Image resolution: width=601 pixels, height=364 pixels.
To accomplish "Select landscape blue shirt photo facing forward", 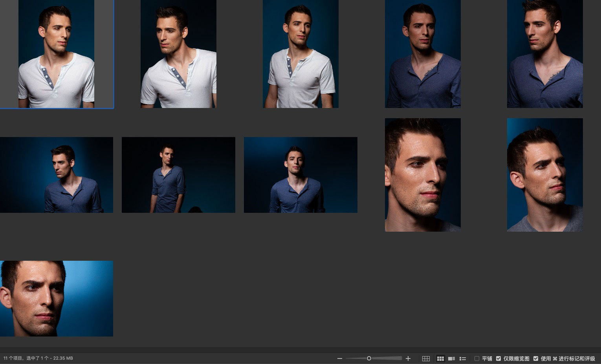I will pos(300,175).
